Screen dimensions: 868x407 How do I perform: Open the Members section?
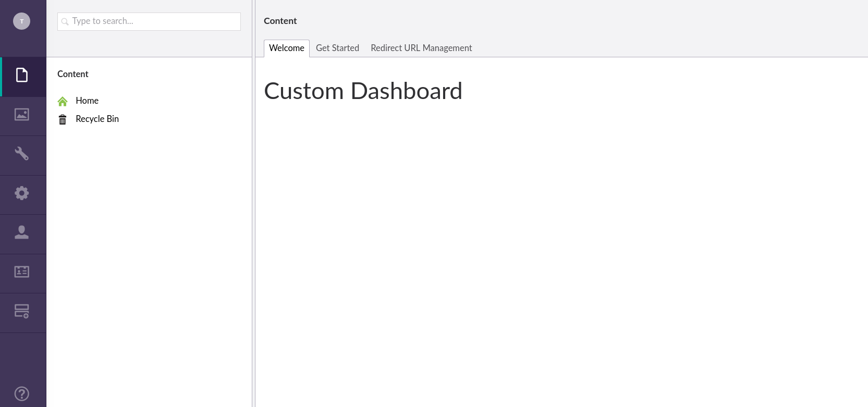22,272
